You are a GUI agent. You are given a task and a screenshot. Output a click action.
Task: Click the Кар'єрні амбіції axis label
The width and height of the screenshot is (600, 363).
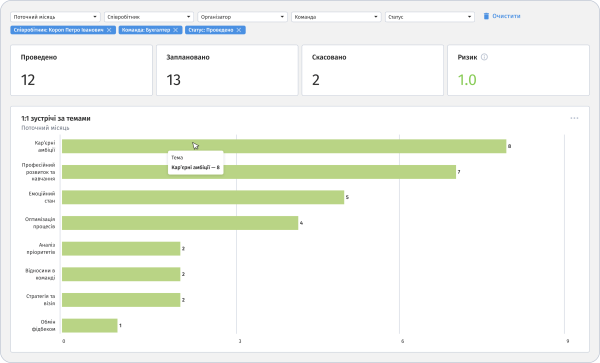(x=45, y=146)
